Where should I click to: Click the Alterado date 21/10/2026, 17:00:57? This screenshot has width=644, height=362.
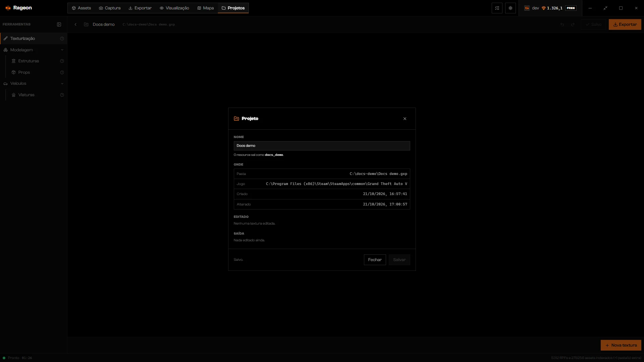point(385,204)
